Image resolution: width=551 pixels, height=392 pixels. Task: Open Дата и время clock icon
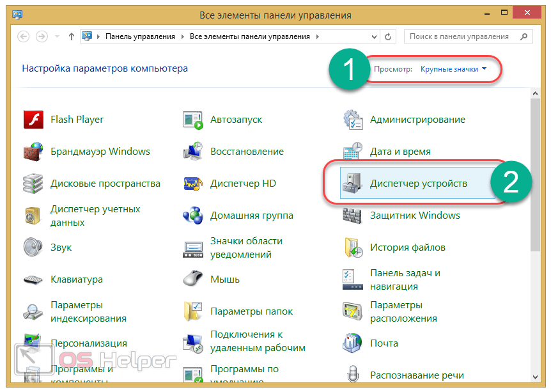353,152
